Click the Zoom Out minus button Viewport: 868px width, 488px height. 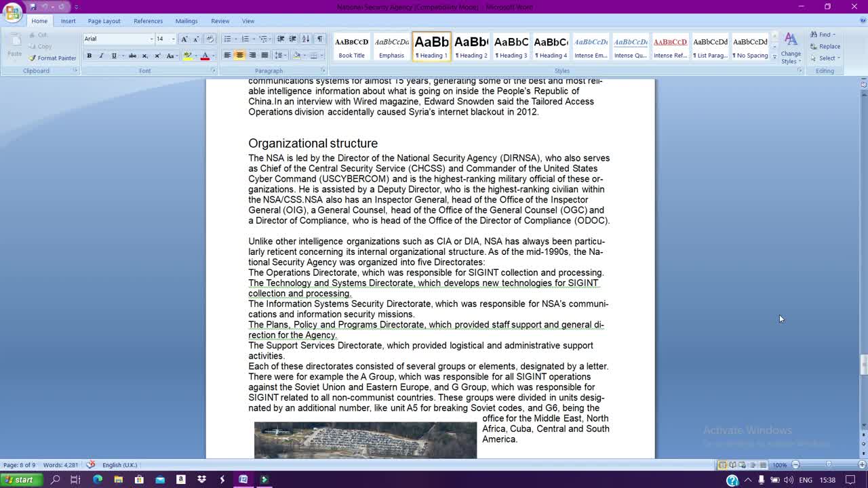795,465
